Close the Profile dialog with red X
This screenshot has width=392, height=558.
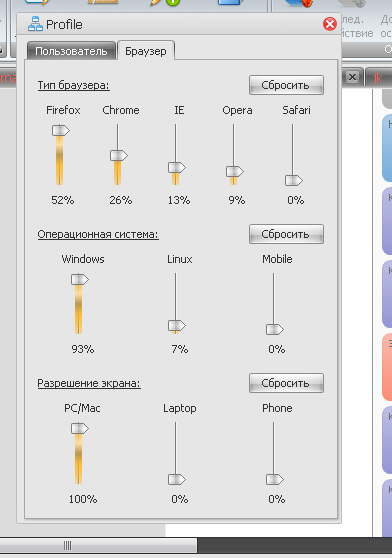coord(330,24)
